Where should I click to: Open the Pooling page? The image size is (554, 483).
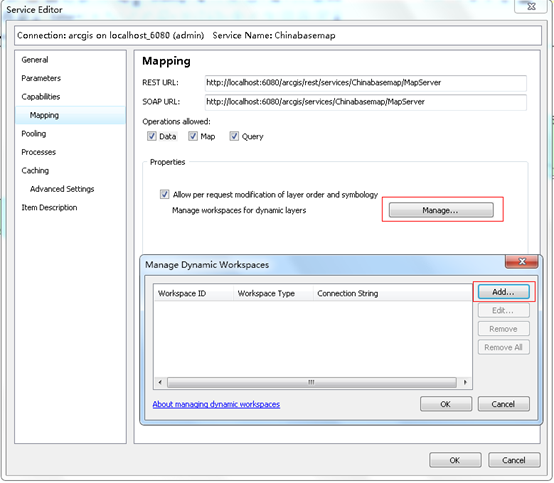point(34,134)
